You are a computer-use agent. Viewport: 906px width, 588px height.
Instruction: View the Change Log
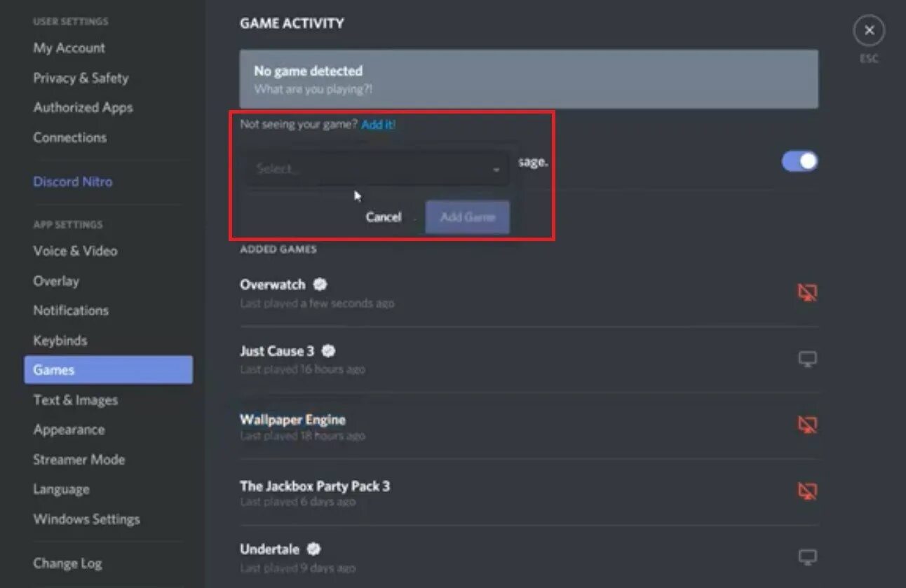coord(67,563)
